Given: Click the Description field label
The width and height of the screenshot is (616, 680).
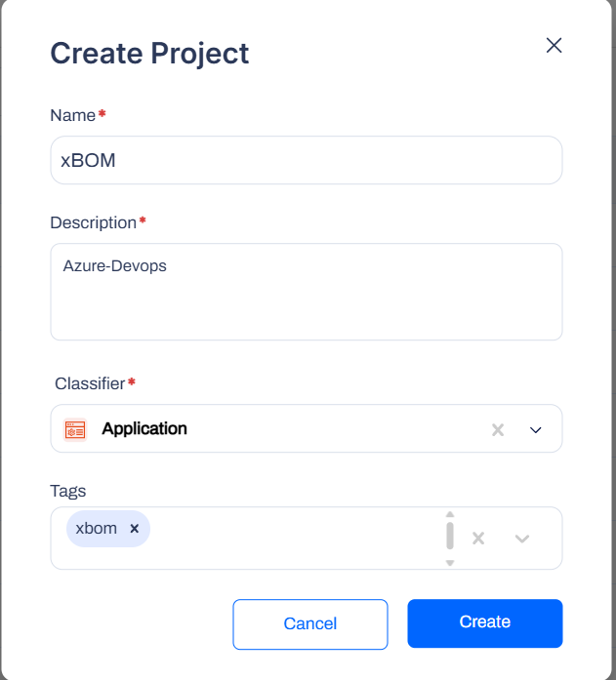Looking at the screenshot, I should point(94,222).
